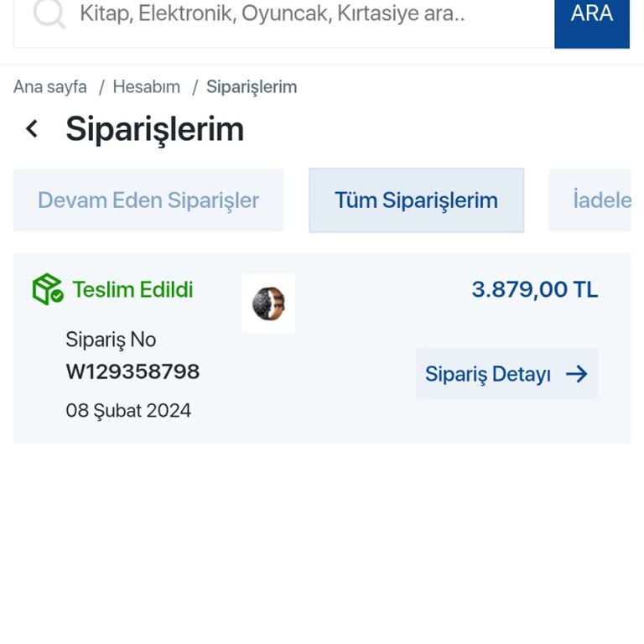The height and width of the screenshot is (644, 644).
Task: Click the Sipariş No label
Action: (x=111, y=340)
